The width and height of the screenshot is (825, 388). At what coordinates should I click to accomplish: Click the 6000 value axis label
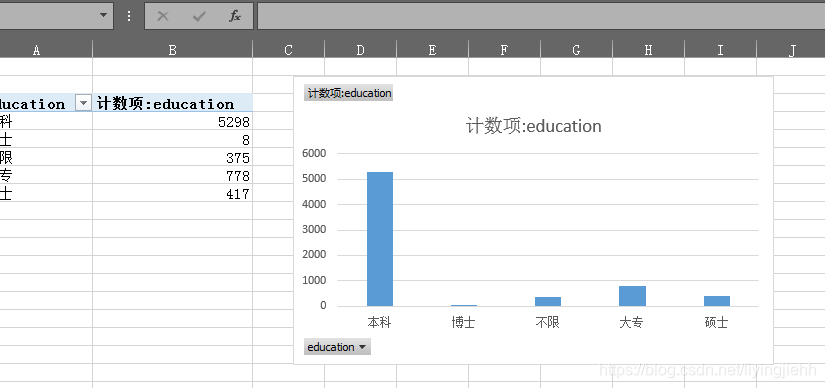[x=315, y=153]
